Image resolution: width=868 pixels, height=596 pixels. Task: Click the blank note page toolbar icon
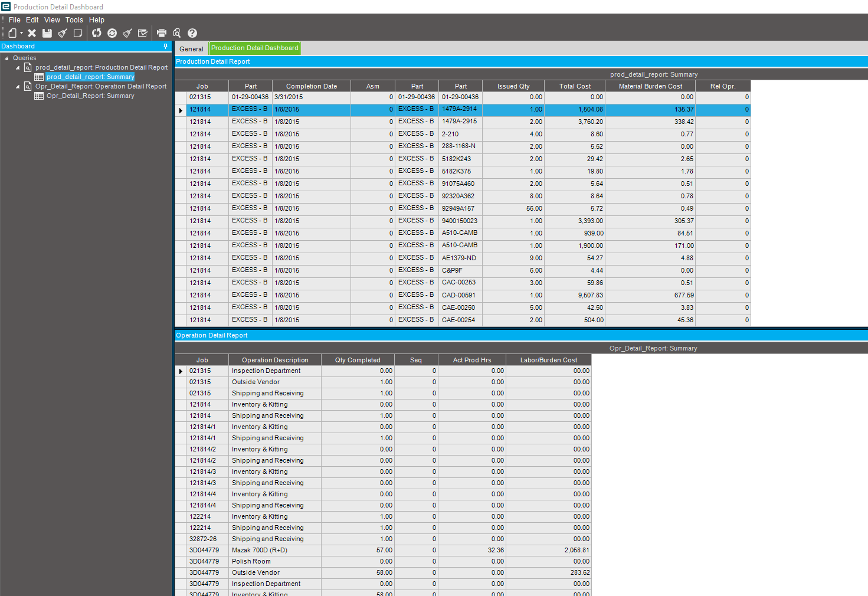[x=78, y=33]
